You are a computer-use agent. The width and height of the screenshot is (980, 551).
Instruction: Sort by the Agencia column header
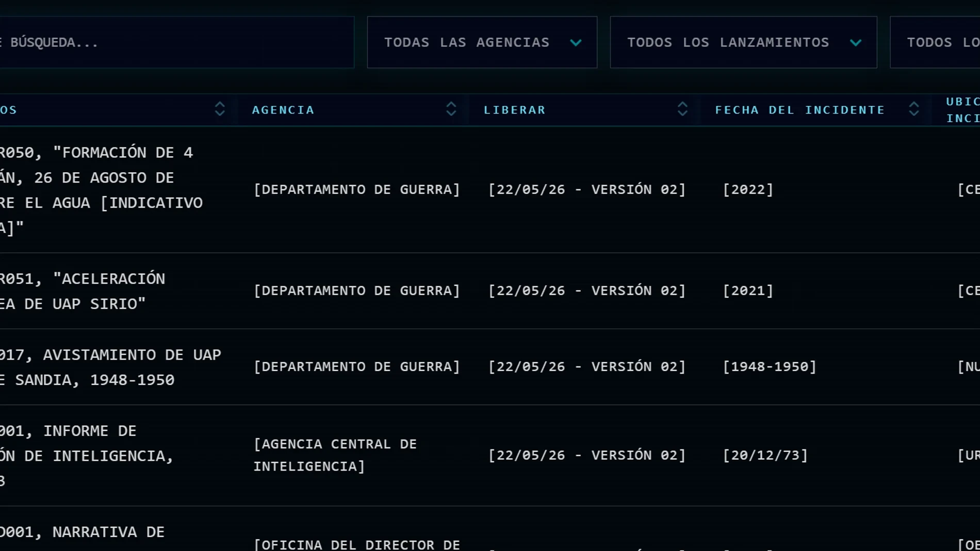[x=283, y=110]
